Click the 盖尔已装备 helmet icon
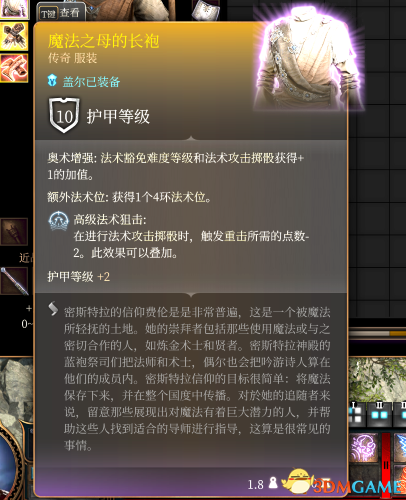 pyautogui.click(x=52, y=80)
